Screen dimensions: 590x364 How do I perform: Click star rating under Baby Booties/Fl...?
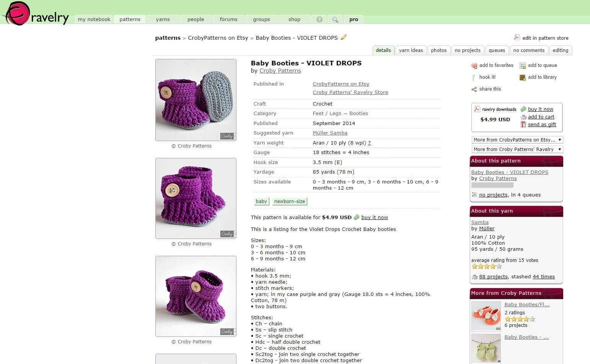pyautogui.click(x=520, y=319)
